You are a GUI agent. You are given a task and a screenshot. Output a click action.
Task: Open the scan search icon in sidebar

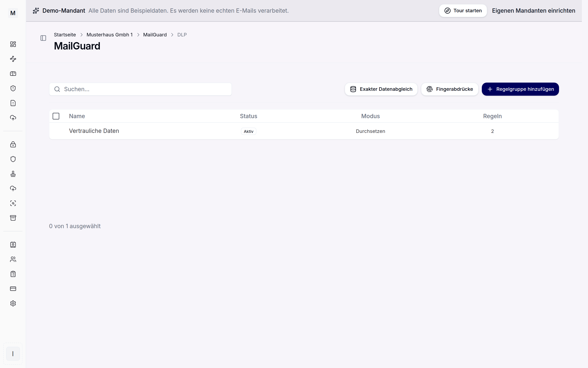coord(13,203)
